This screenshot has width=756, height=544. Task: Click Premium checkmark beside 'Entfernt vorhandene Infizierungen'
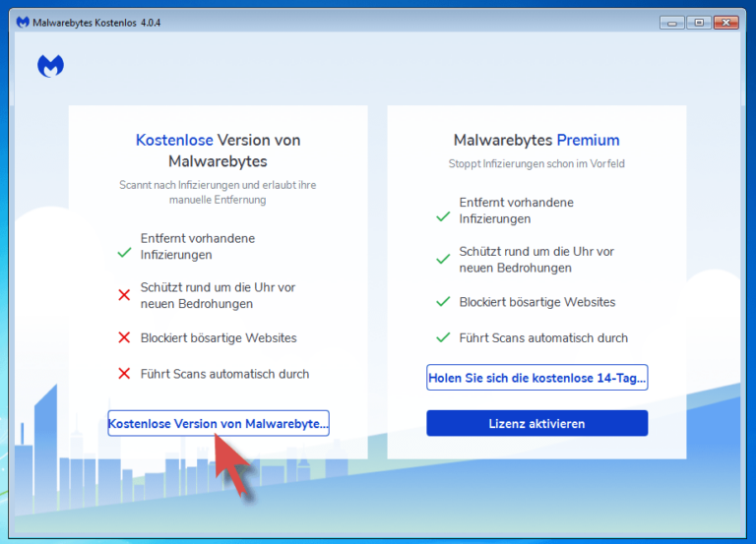click(443, 216)
